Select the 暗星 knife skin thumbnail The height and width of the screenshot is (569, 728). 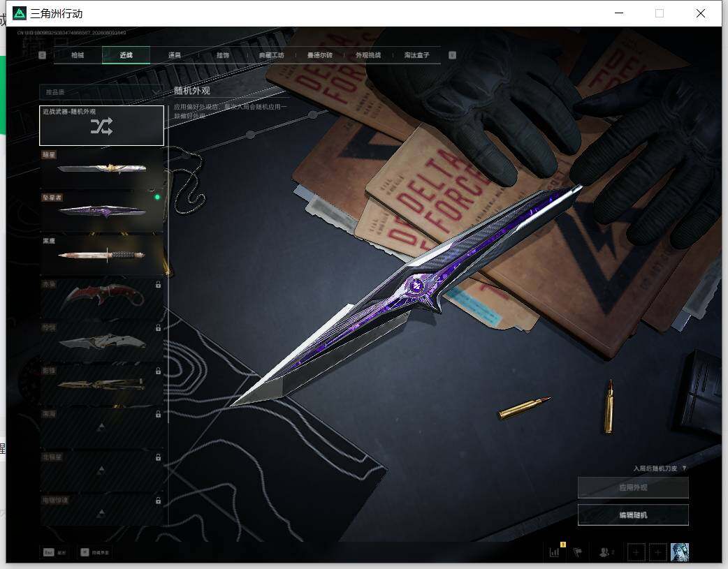tap(102, 168)
